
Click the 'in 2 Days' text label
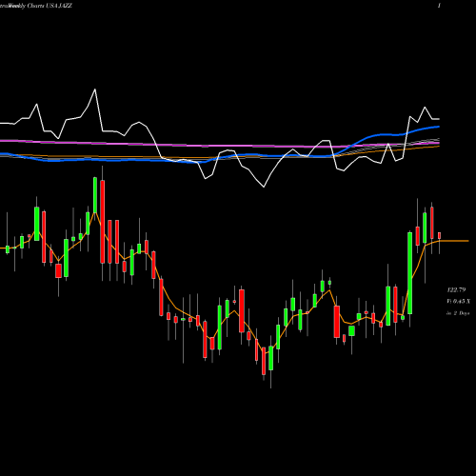(x=458, y=313)
